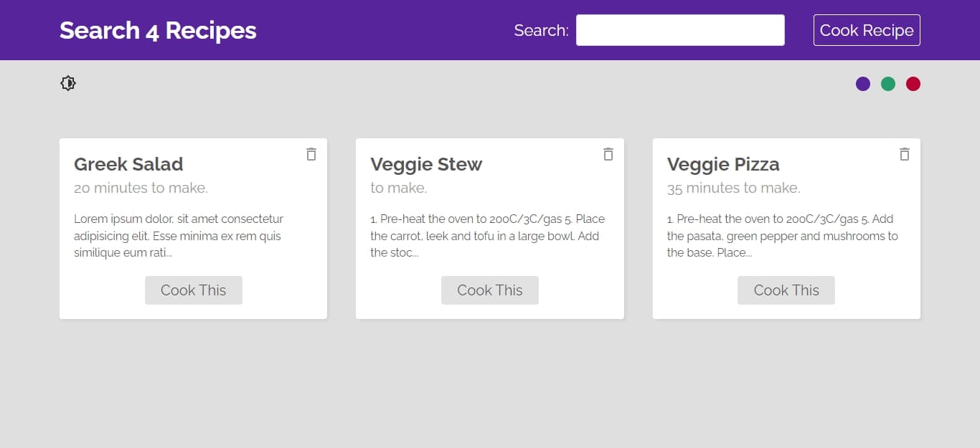
Task: Select Veggie Pizza's 35 minutes to make text
Action: coord(734,188)
